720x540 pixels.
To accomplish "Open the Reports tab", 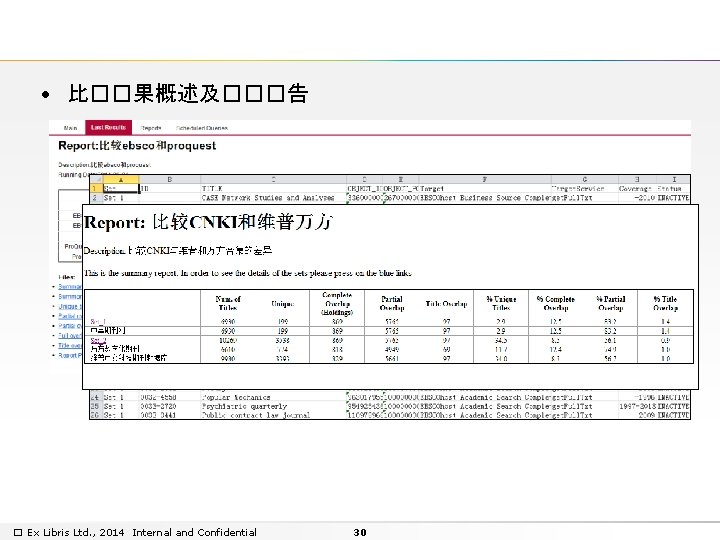I will point(151,128).
